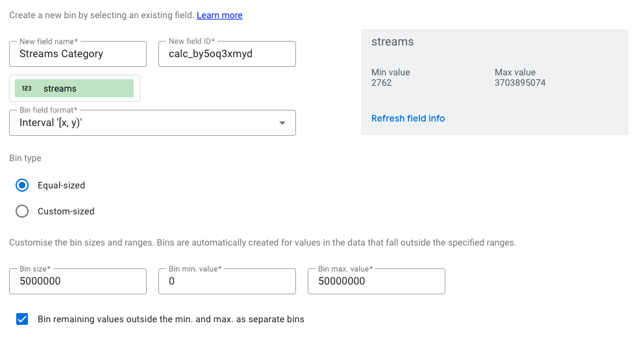Screen dimensions: 644x356
Task: Choose the Custom-sized bin type
Action: 22,211
